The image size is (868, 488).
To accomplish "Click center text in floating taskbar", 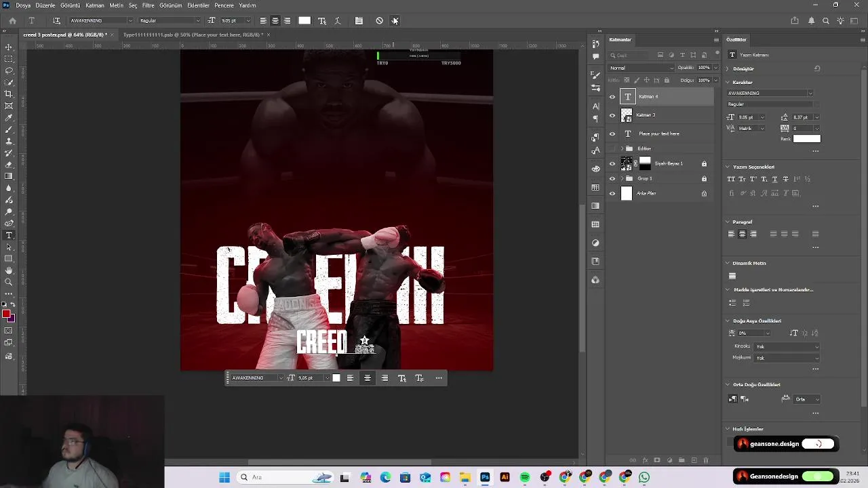I will point(368,378).
